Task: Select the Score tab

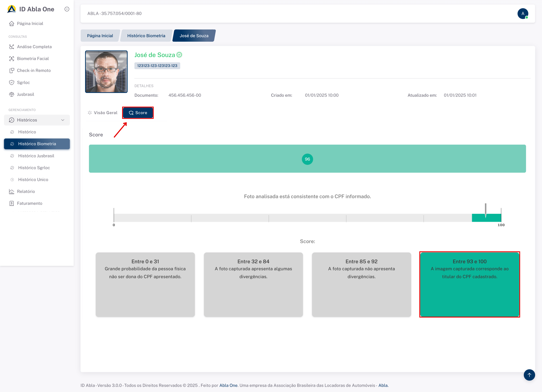Action: pos(138,113)
